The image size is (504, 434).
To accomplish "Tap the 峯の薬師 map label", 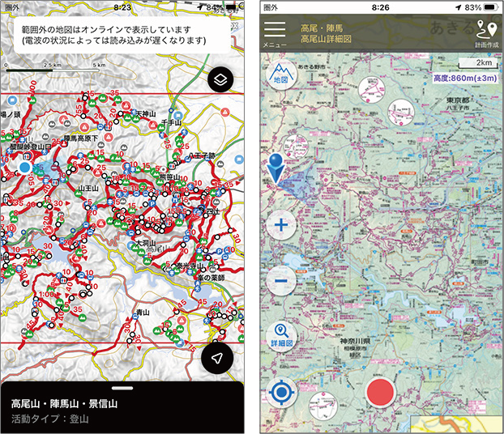I will [211, 277].
